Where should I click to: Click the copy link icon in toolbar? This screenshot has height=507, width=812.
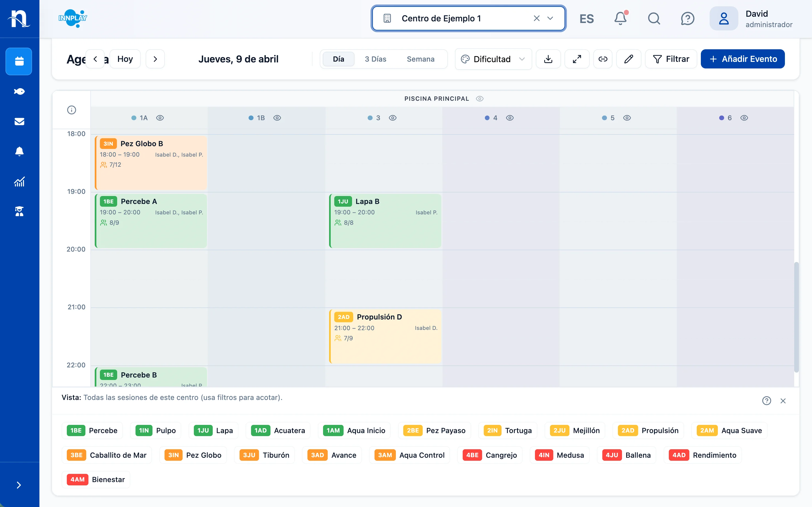coord(603,59)
